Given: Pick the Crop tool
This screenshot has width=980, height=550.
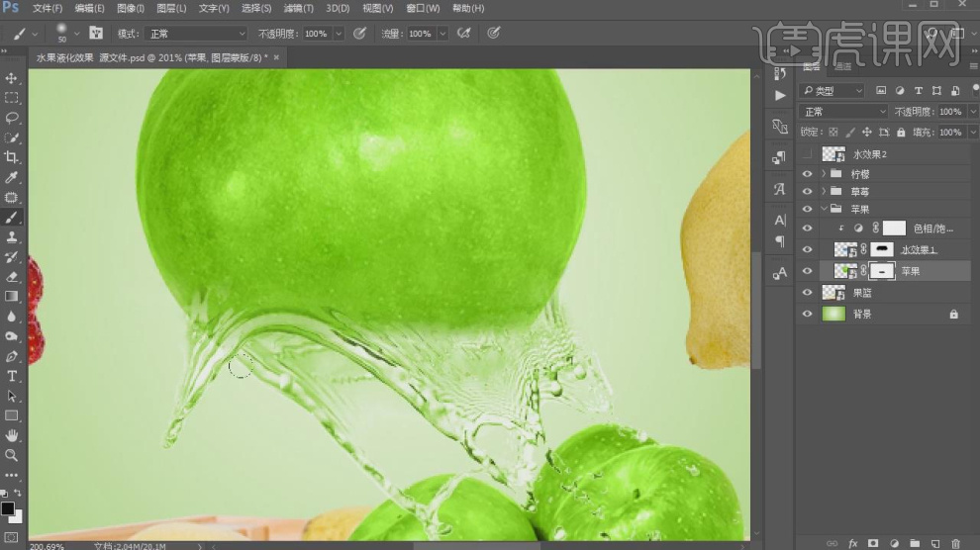Looking at the screenshot, I should coord(12,157).
